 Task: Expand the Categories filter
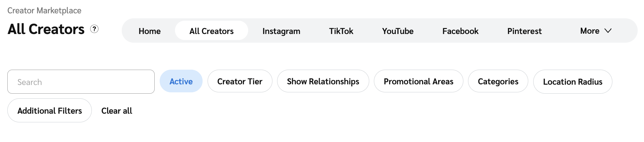coord(498,81)
